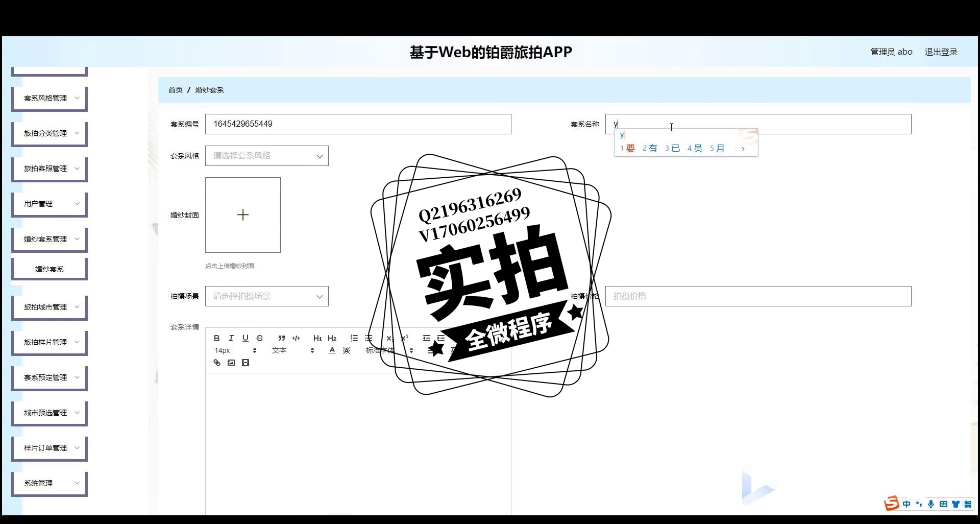The width and height of the screenshot is (980, 524).
Task: Go to 首页 via breadcrumb
Action: [x=176, y=90]
